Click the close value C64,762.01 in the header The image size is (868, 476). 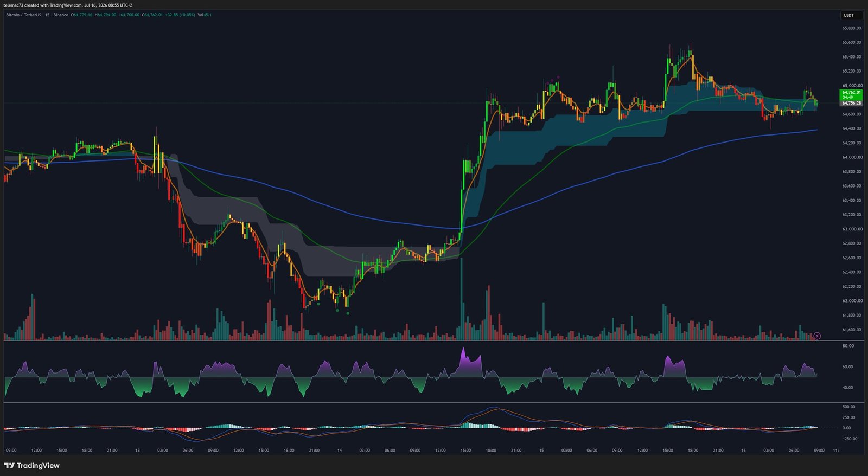tap(152, 15)
